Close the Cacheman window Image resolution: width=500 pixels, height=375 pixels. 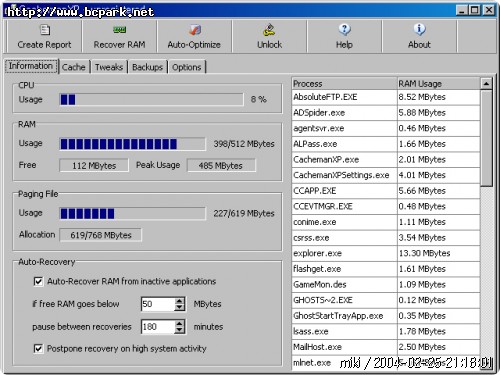pos(489,10)
